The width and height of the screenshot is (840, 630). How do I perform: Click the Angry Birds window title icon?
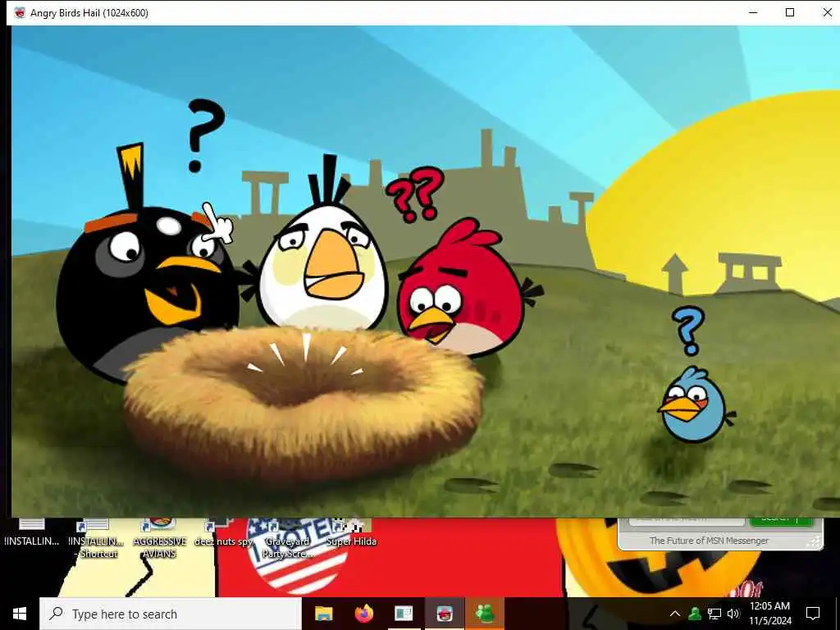pyautogui.click(x=20, y=13)
